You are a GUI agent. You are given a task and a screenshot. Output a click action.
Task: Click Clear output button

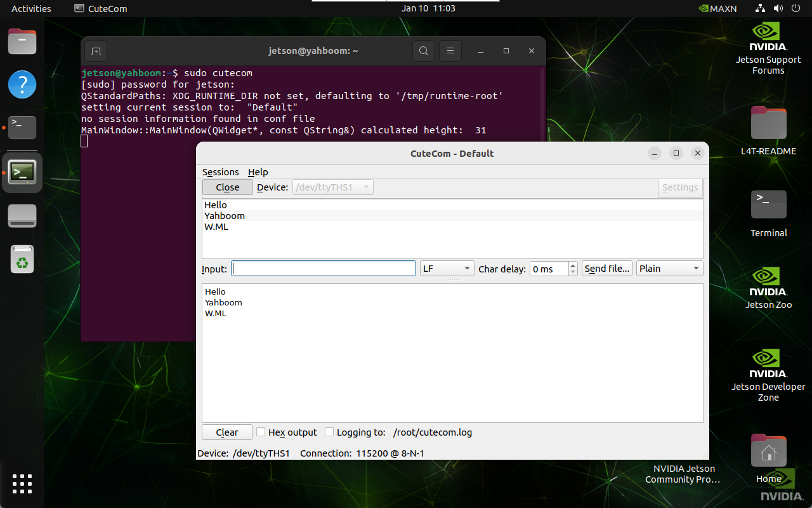click(227, 432)
